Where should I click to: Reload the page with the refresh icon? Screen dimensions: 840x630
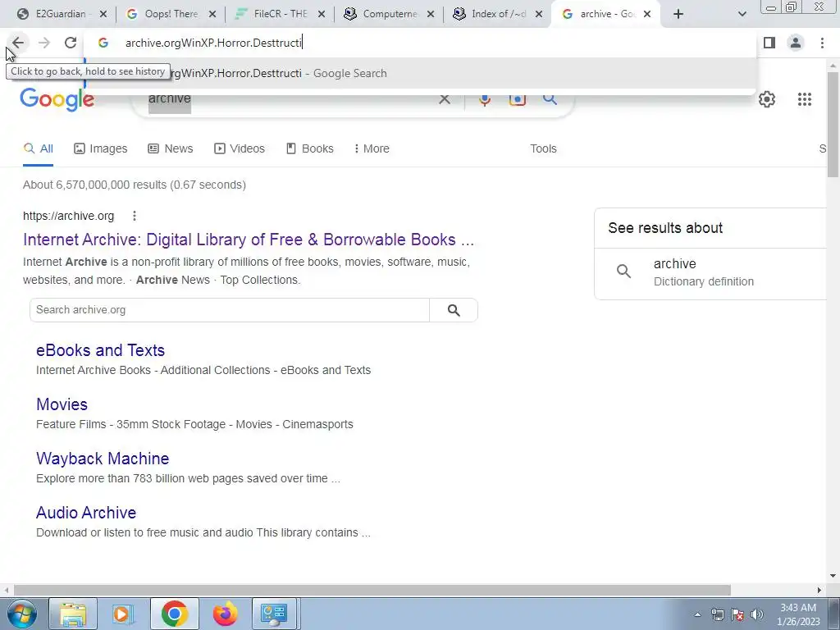[x=71, y=43]
